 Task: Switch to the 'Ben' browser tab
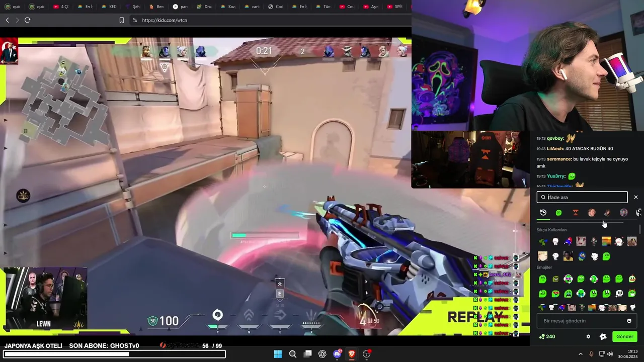click(x=157, y=7)
